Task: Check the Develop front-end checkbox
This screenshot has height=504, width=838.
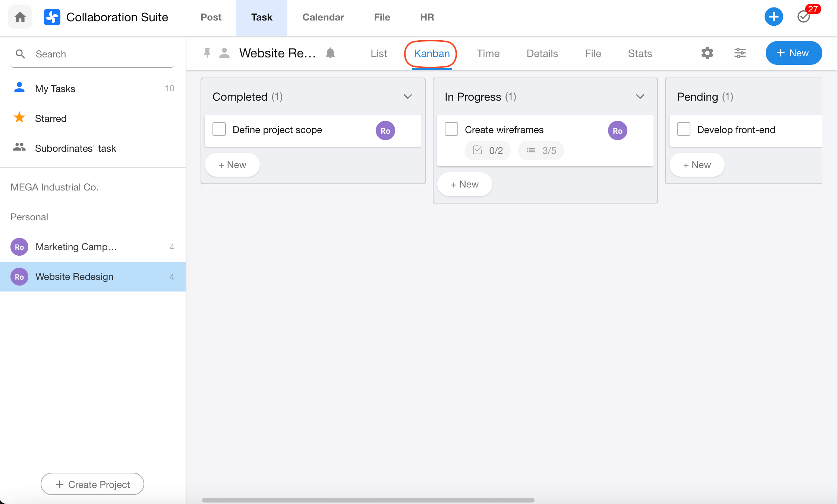Action: pos(684,129)
